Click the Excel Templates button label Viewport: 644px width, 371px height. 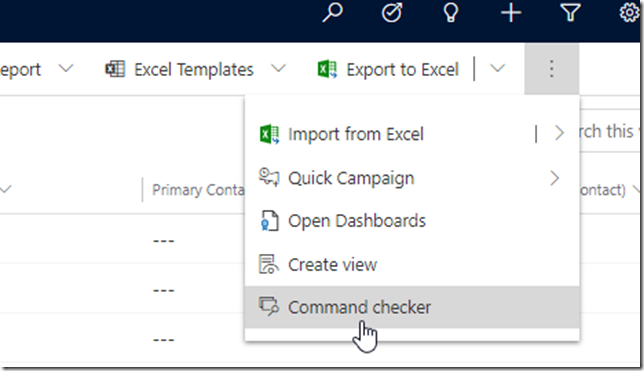[194, 69]
